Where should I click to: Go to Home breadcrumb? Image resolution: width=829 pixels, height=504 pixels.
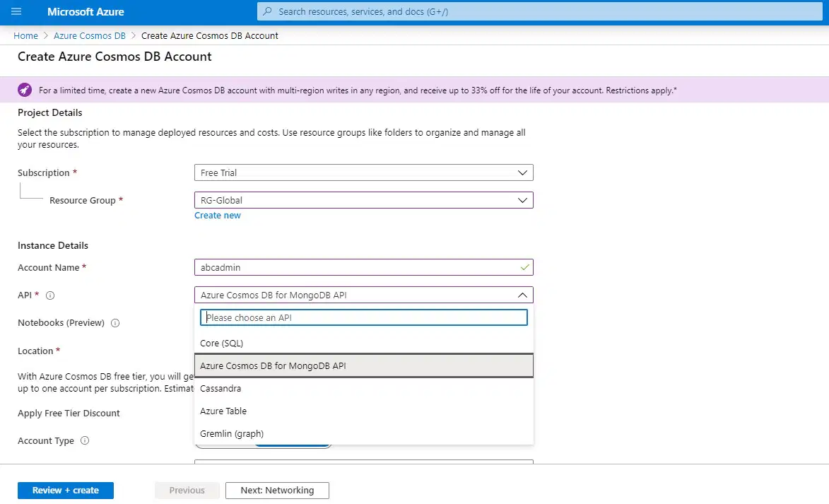[25, 35]
